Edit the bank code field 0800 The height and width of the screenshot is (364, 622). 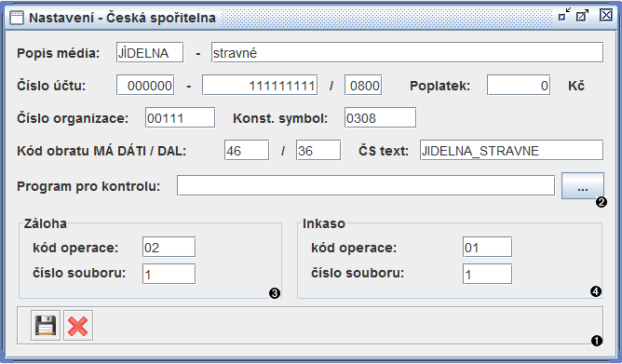point(363,86)
